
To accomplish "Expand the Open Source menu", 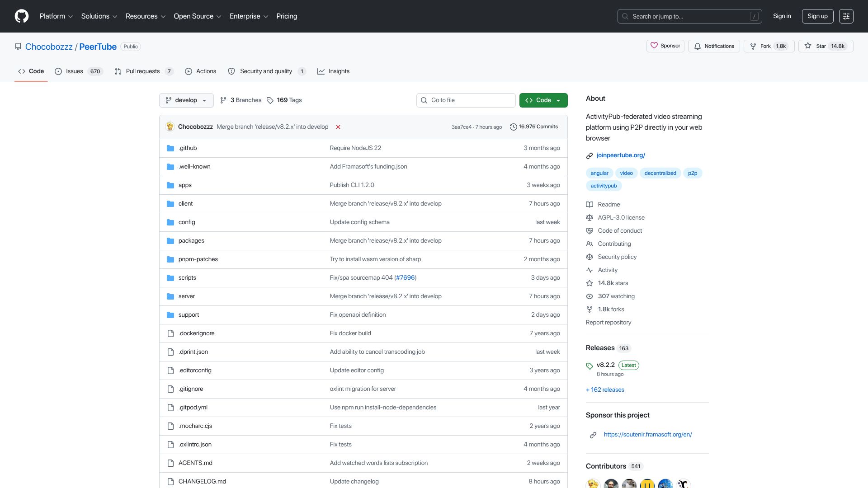I will pos(198,16).
